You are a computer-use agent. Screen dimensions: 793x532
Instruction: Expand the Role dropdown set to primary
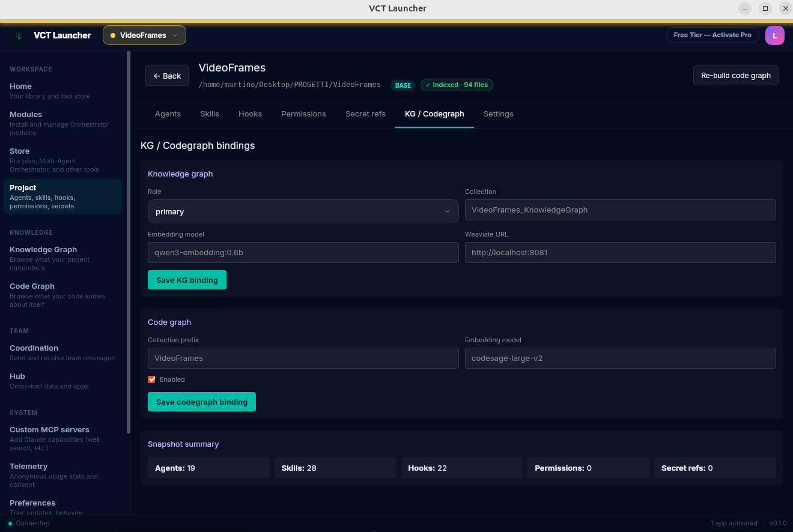tap(303, 211)
